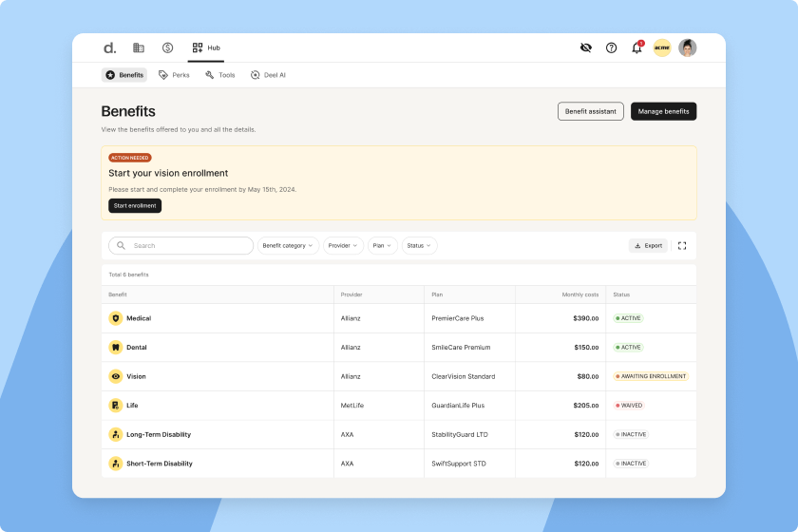Click the Deel logo in the header

point(109,47)
